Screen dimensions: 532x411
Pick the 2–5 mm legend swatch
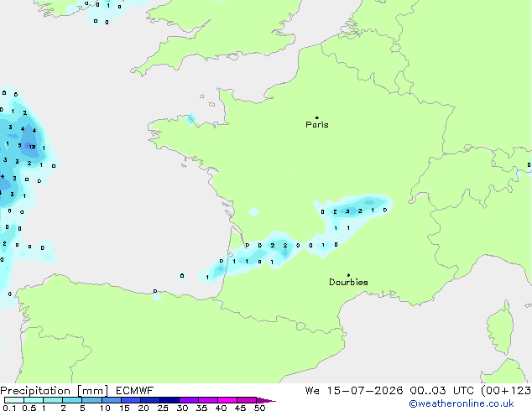[72, 400]
